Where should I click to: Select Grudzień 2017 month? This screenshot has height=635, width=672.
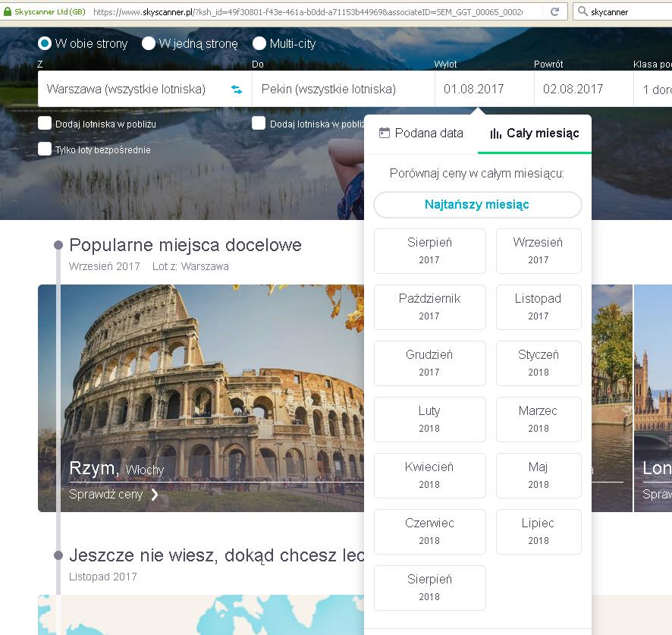coord(429,363)
